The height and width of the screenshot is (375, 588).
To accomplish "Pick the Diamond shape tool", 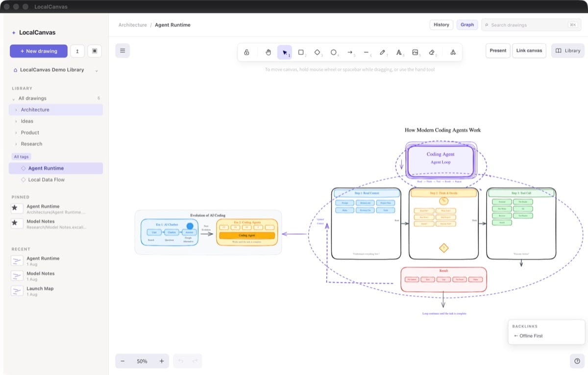I will [x=317, y=52].
